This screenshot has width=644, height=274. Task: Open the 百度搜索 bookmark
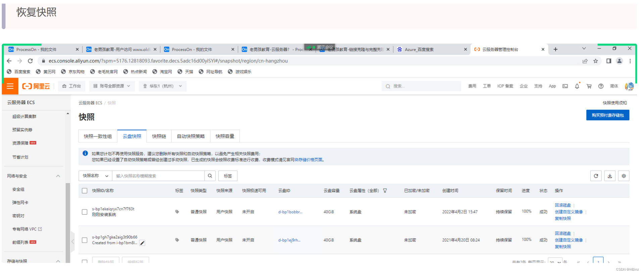[18, 71]
